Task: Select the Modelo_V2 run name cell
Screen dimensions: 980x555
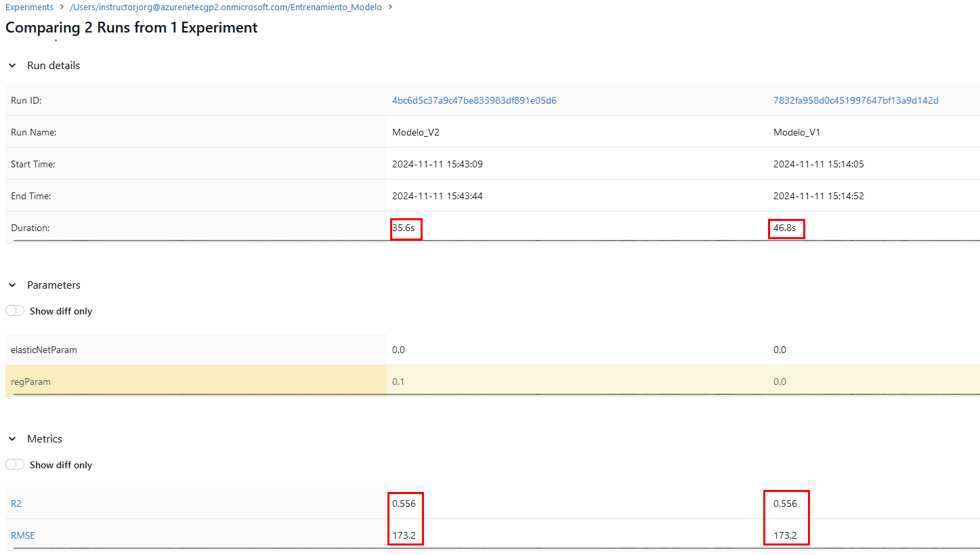Action: [x=416, y=132]
